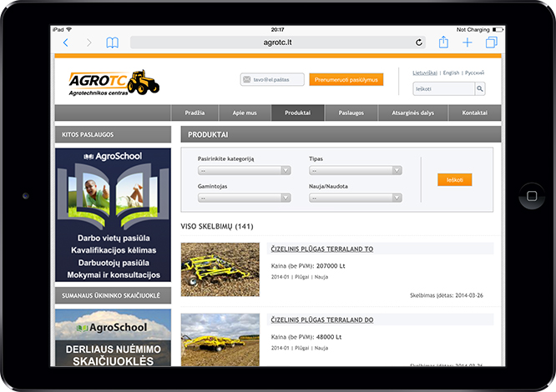Switch language to English
This screenshot has height=392, width=556.
451,73
